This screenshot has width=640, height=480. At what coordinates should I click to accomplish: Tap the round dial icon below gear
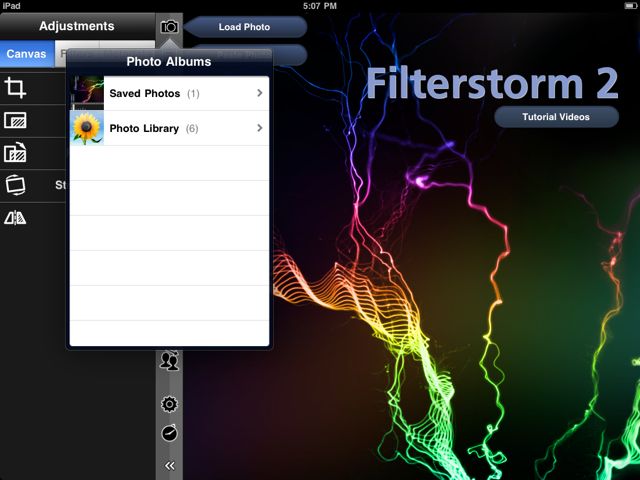click(x=169, y=433)
